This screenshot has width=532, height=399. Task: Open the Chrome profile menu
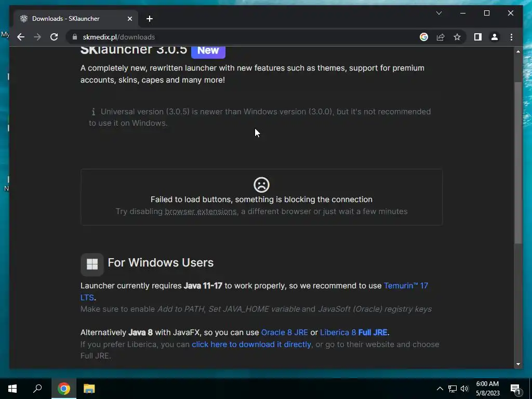click(x=495, y=37)
